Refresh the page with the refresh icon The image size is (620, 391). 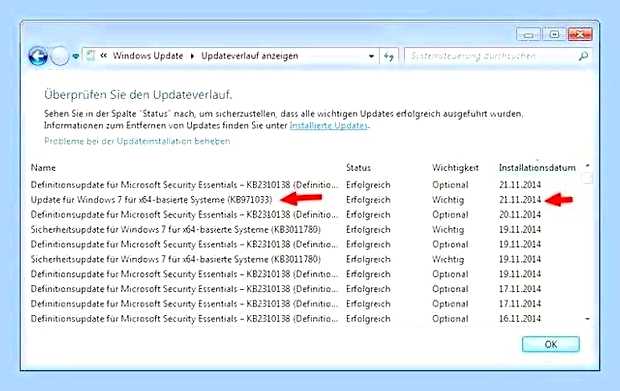(389, 57)
